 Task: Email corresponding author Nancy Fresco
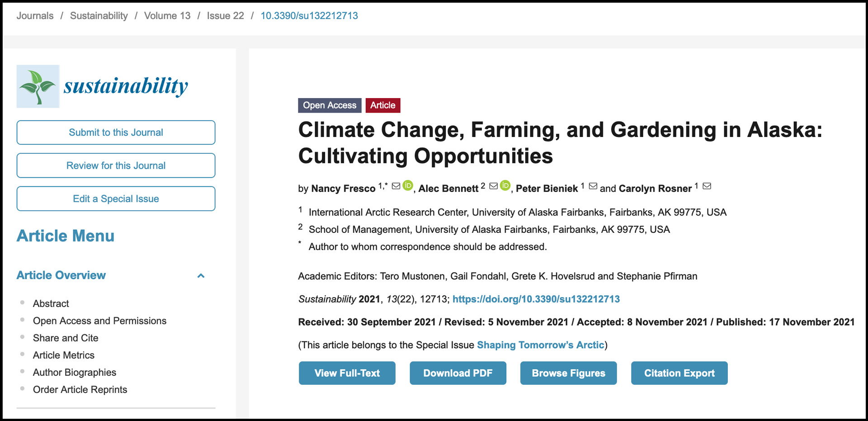coord(396,185)
